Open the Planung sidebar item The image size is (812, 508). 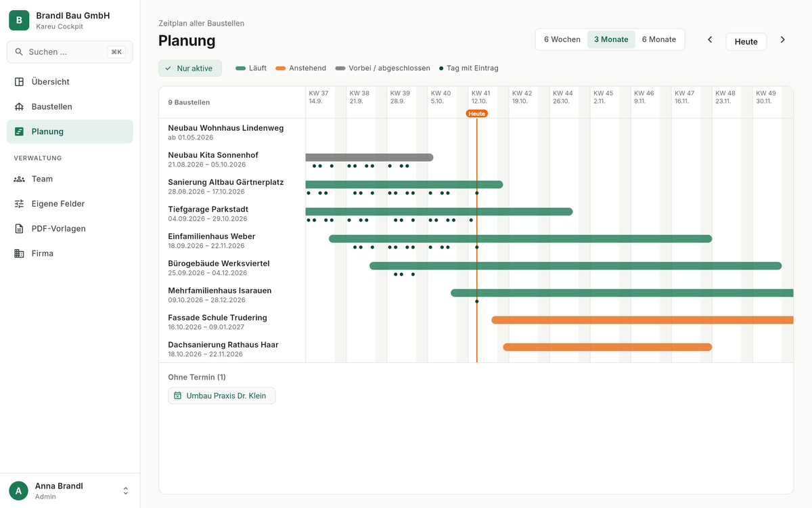point(70,131)
